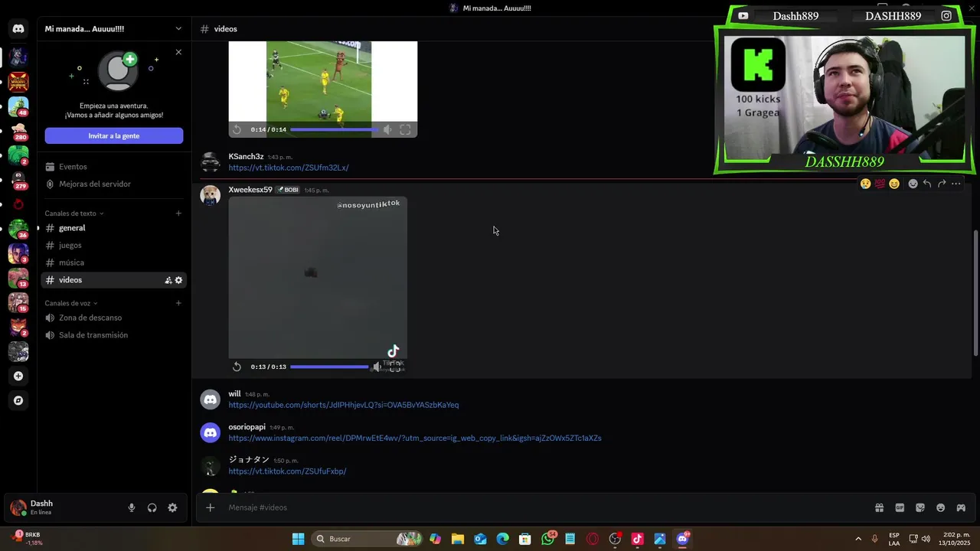
Task: Open Mejoras del servidor
Action: coord(113,184)
